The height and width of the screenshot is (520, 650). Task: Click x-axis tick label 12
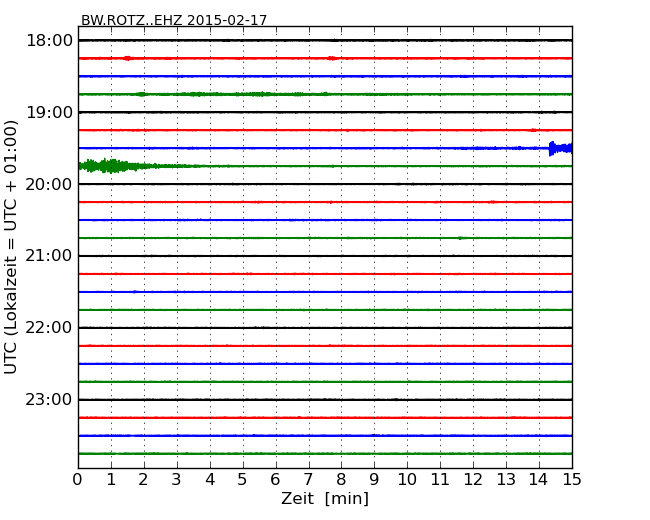click(x=473, y=480)
